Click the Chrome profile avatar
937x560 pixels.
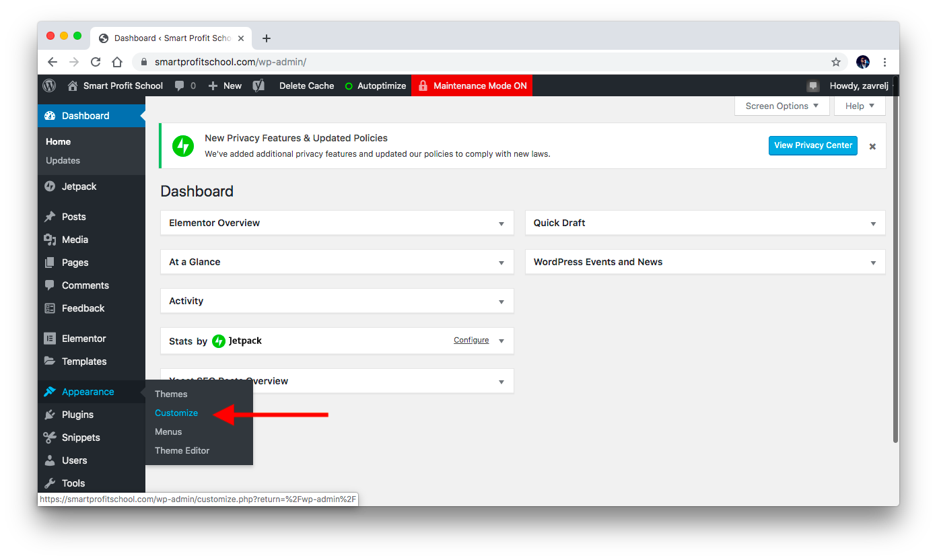coord(863,62)
